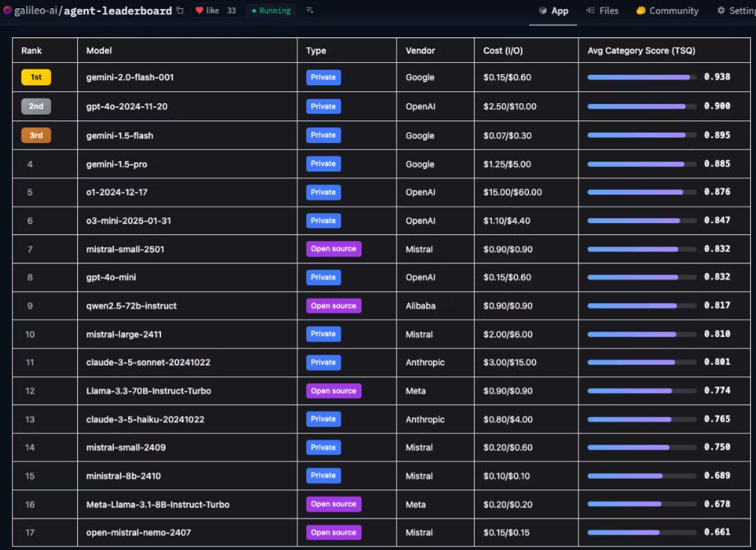Image resolution: width=756 pixels, height=550 pixels.
Task: Select the o3-mini-2025-01-31 model name
Action: (x=128, y=220)
